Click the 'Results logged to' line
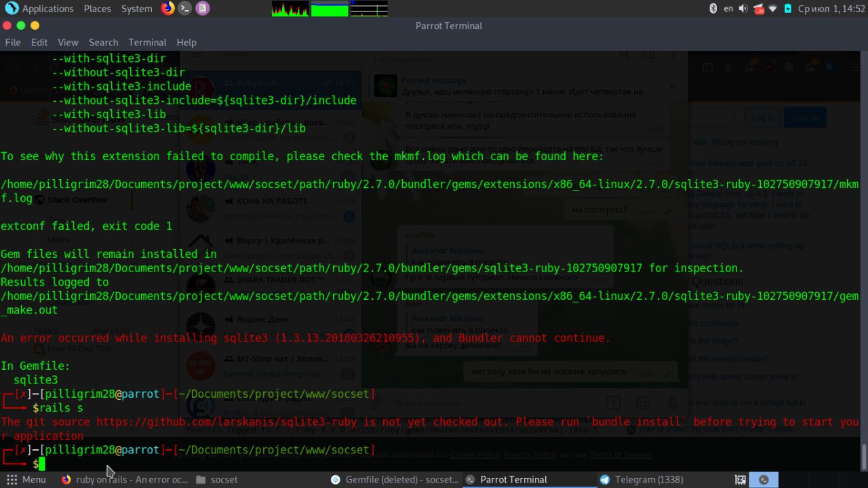868x488 pixels. 54,282
